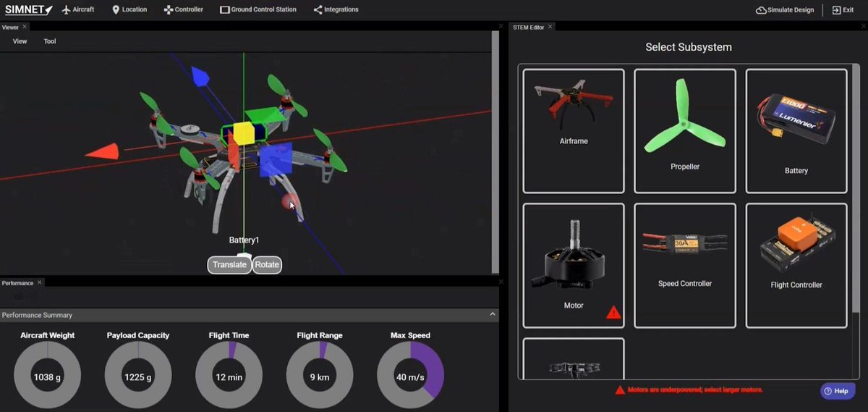The width and height of the screenshot is (868, 412).
Task: Select the Battery subsystem card
Action: [x=796, y=131]
